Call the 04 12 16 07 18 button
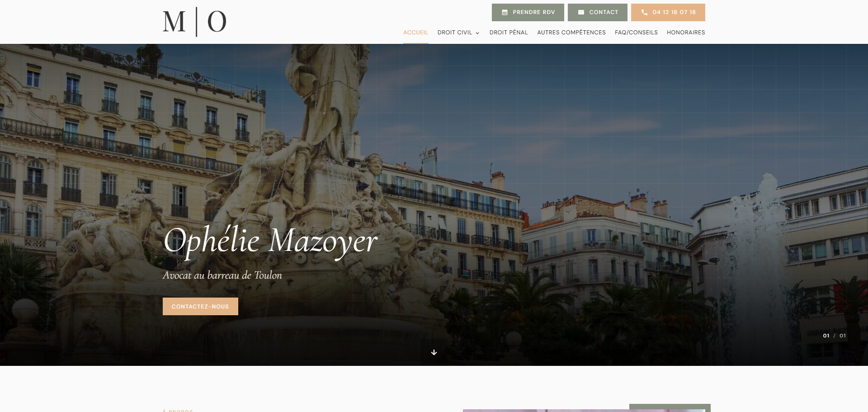Viewport: 868px width, 412px height. (x=668, y=13)
